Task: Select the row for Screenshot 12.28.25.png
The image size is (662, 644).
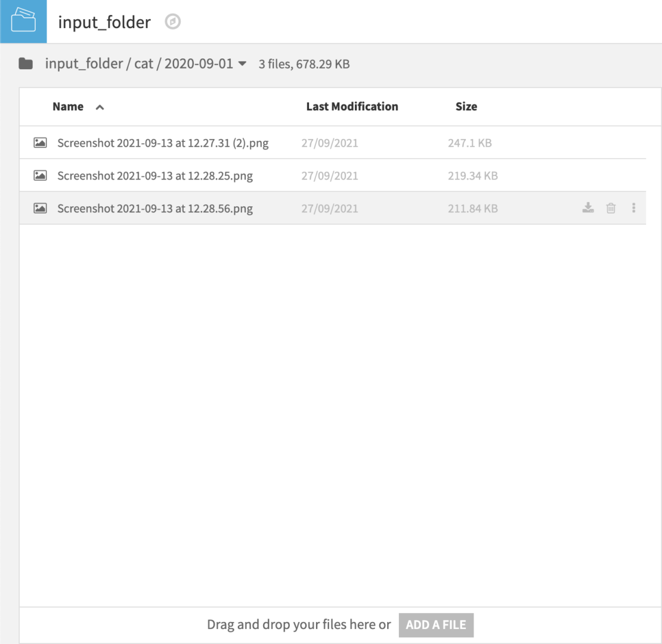Action: (239, 175)
